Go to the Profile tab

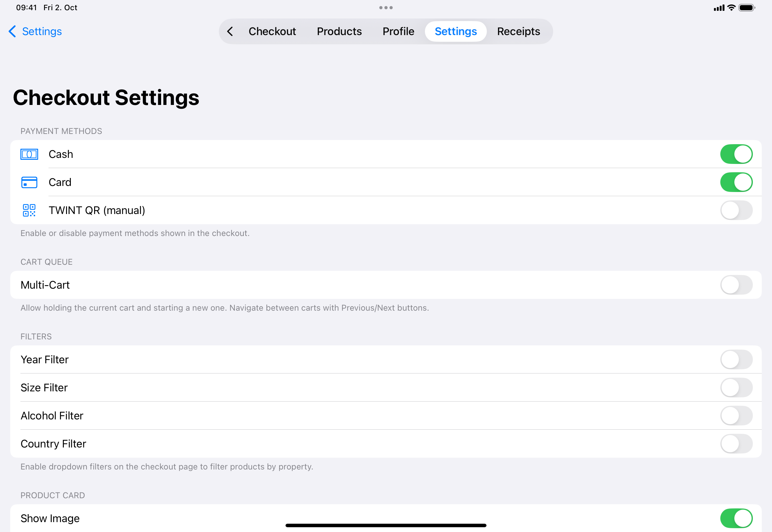point(398,31)
